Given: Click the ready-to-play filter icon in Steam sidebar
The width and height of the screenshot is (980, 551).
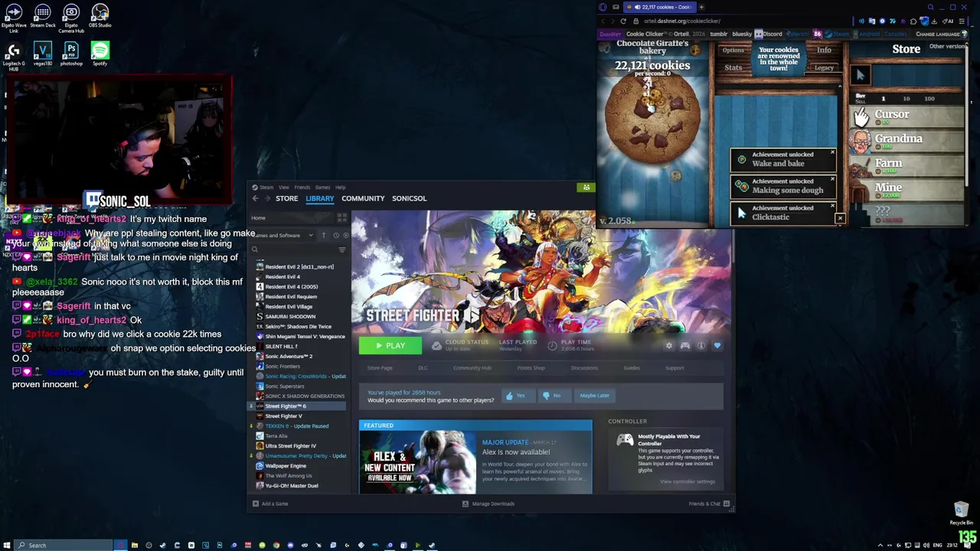Looking at the screenshot, I should click(345, 235).
